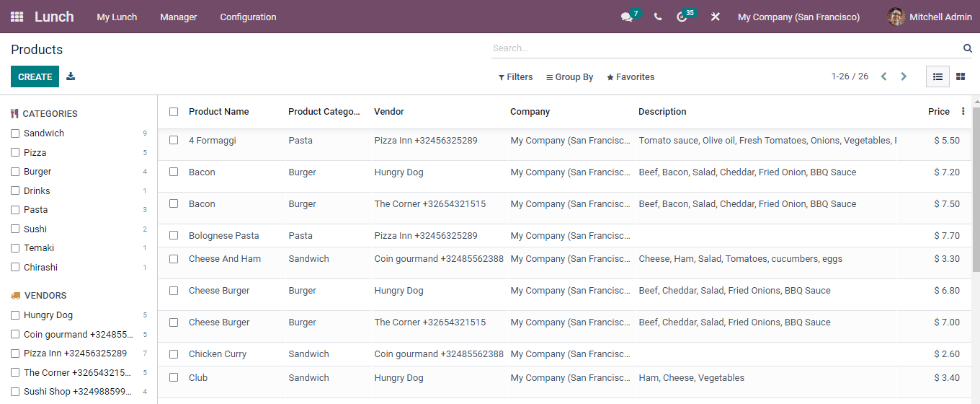Select all rows with header checkbox
980x404 pixels.
174,112
